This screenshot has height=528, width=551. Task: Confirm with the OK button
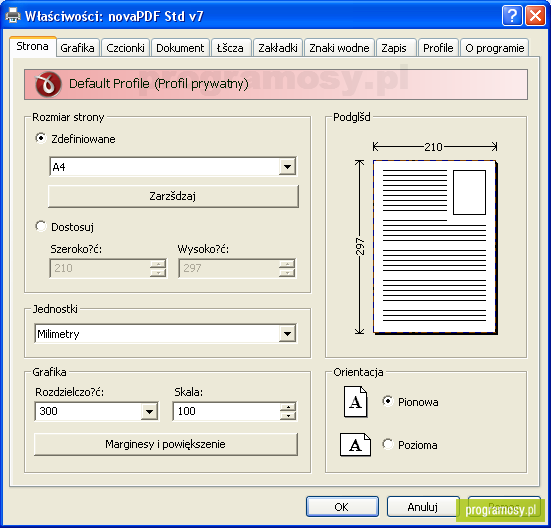(342, 507)
